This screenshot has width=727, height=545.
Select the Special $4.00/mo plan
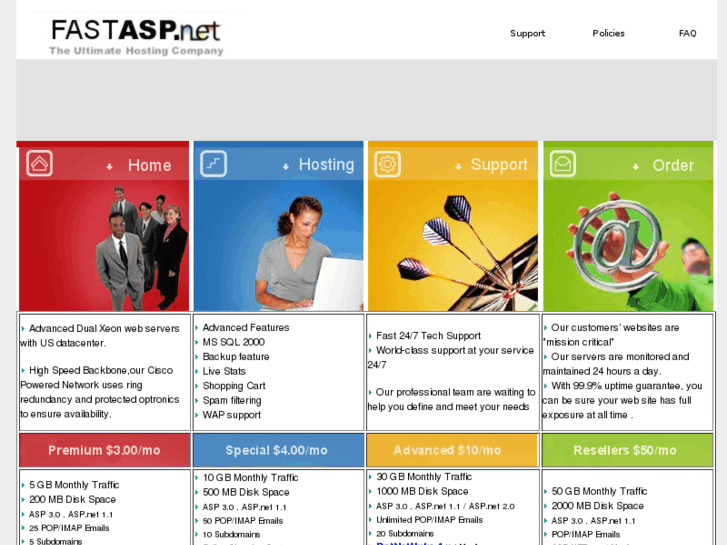tap(277, 450)
